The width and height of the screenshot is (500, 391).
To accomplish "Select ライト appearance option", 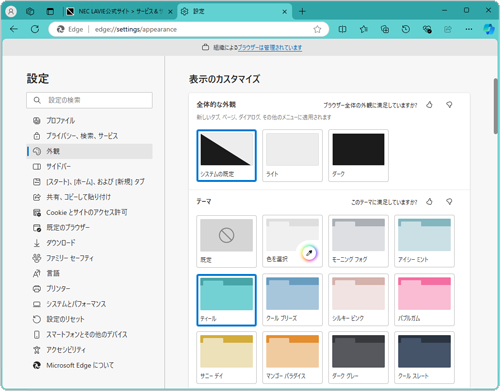I will pos(292,156).
